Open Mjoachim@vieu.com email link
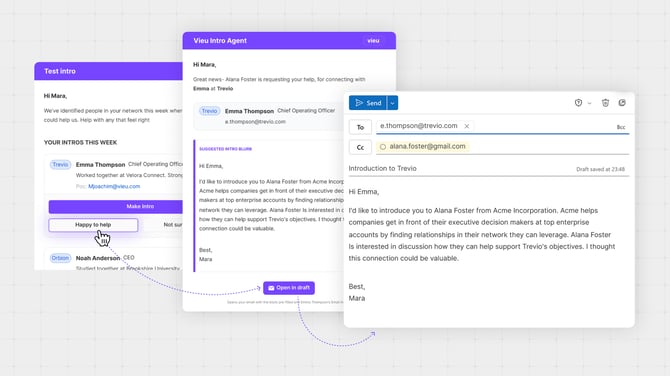Viewport: 670px width, 376px height. [x=114, y=186]
